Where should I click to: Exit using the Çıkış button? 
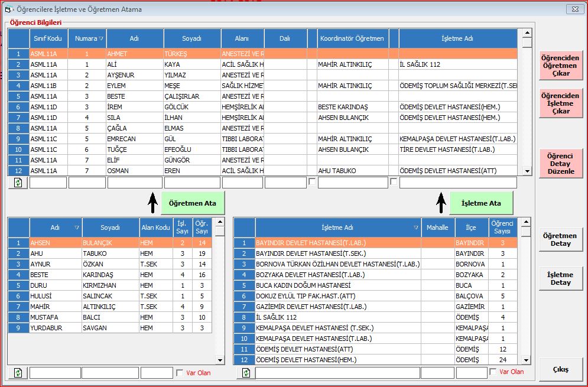[560, 370]
